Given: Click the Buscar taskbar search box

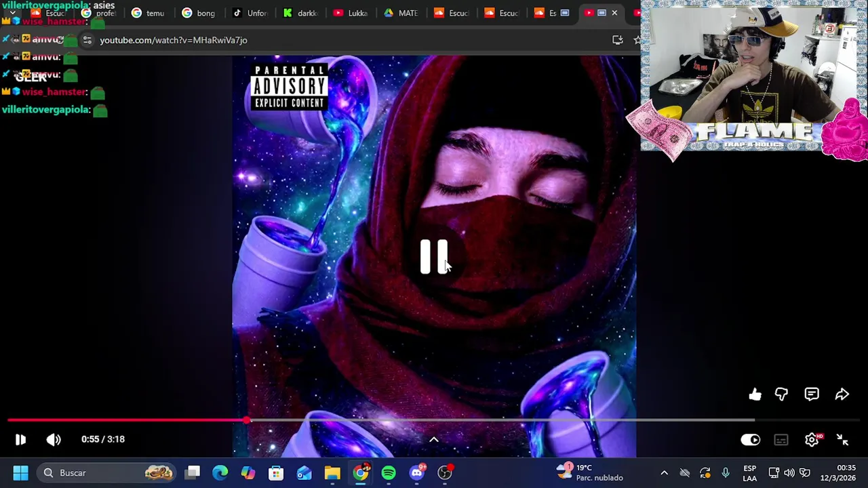Looking at the screenshot, I should [107, 472].
